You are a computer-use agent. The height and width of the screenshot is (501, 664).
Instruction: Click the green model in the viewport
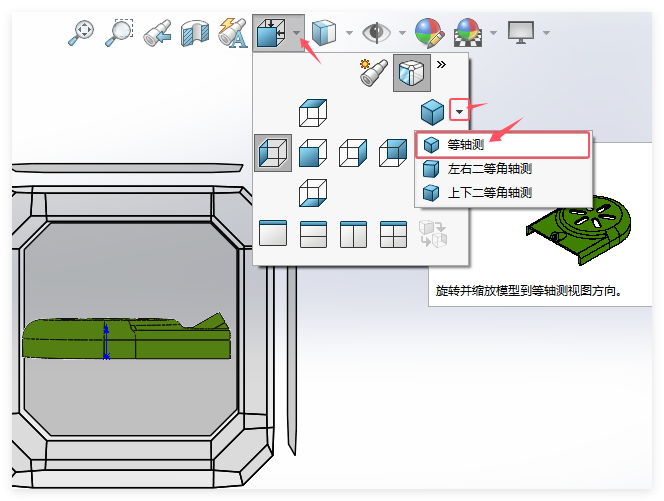coord(127,337)
